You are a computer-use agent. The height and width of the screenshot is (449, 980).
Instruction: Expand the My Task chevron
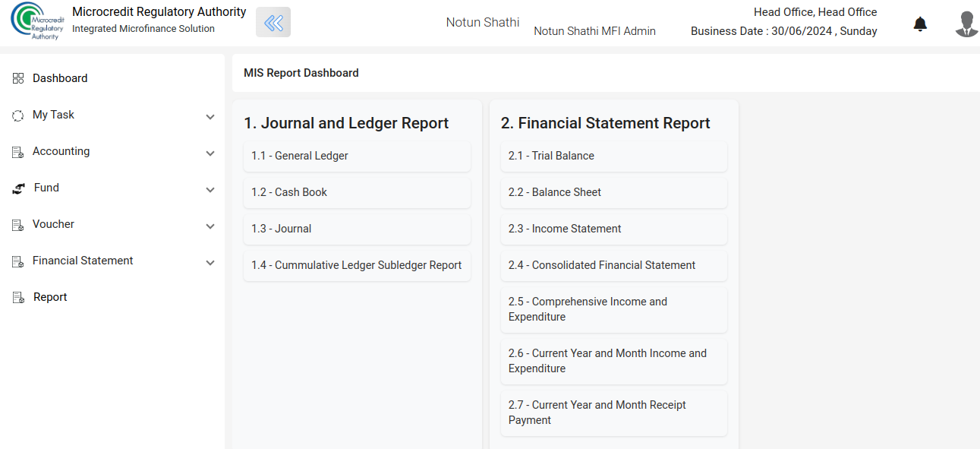210,117
